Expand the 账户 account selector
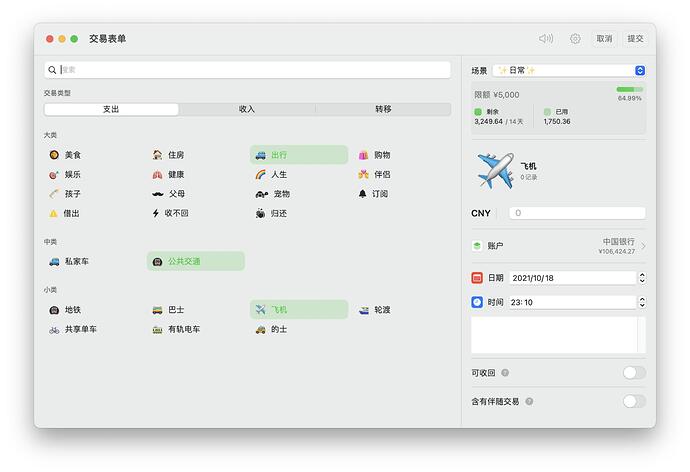Viewport: 690px width, 472px height. click(558, 246)
